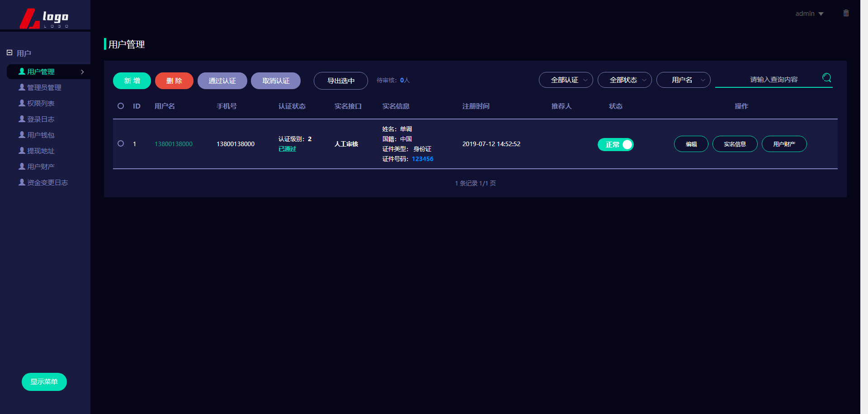This screenshot has height=414, width=868.
Task: Focus the 请输入查询内容 search field
Action: coord(769,80)
